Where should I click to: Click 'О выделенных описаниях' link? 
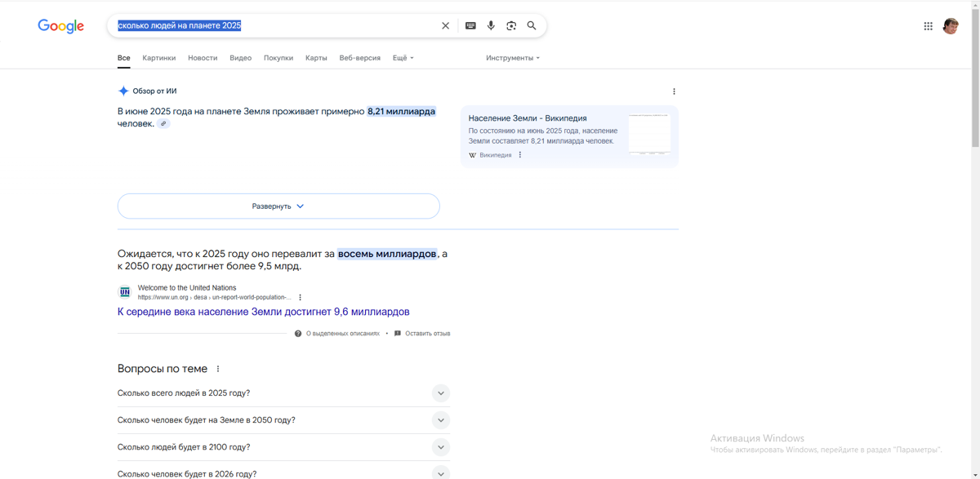343,334
